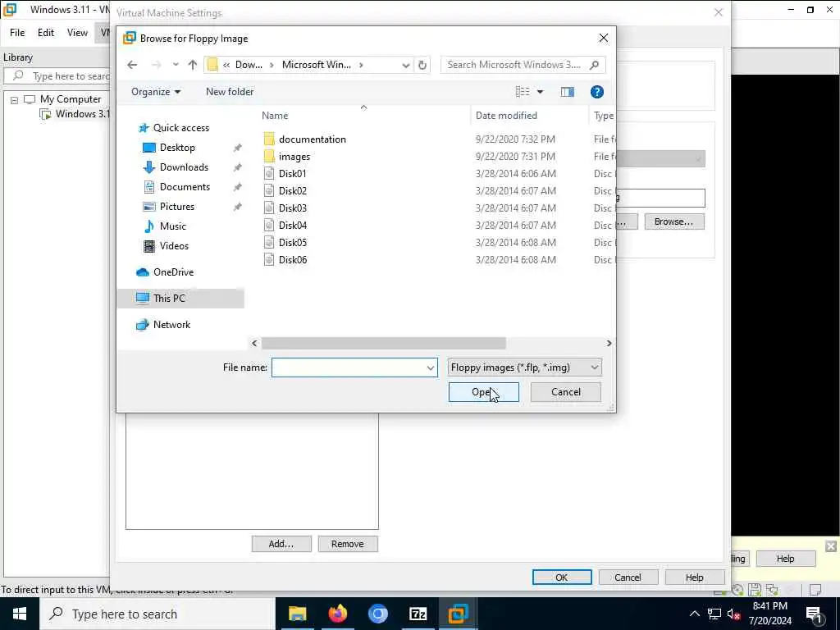Select Desktop in the navigation pane

tap(177, 148)
